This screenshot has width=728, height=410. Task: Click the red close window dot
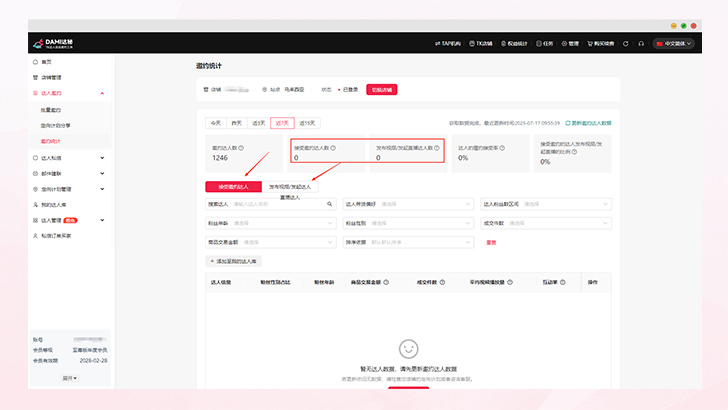[694, 26]
